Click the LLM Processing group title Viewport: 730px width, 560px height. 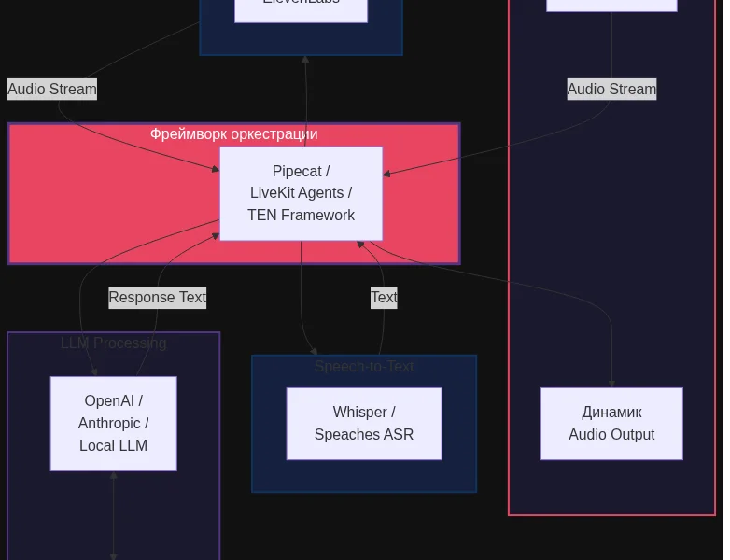tap(114, 343)
